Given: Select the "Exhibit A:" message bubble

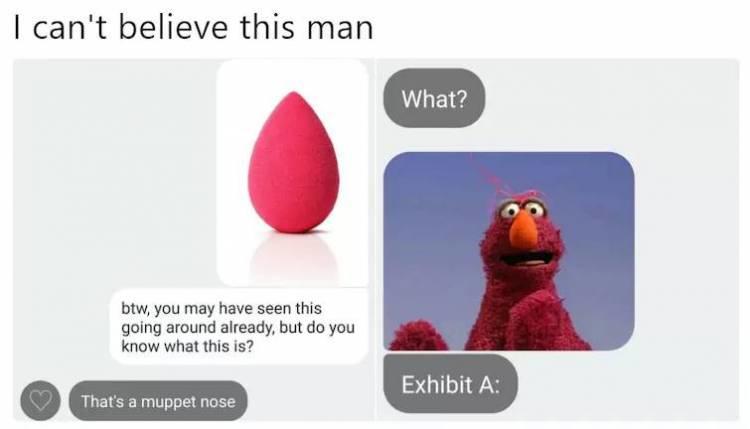Looking at the screenshot, I should (x=450, y=384).
